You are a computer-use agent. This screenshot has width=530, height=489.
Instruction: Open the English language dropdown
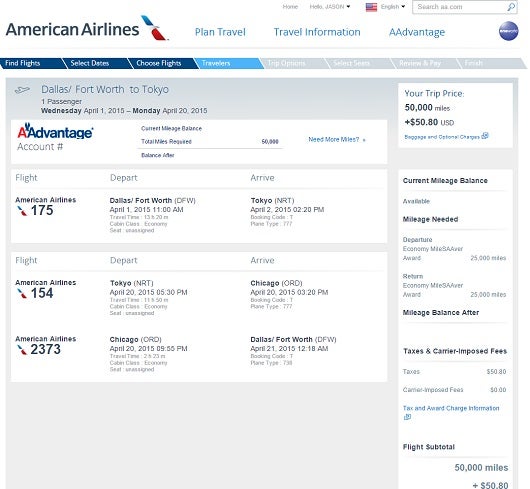393,7
